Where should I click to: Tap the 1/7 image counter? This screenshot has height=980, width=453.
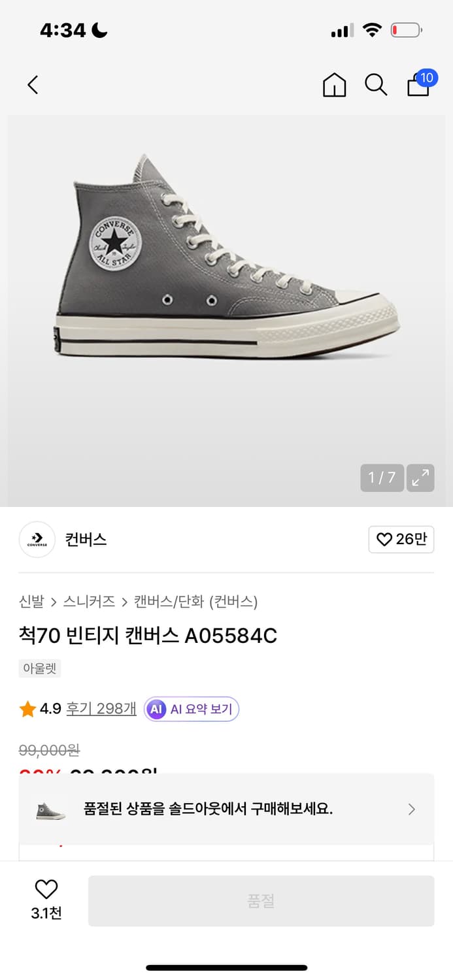click(382, 478)
